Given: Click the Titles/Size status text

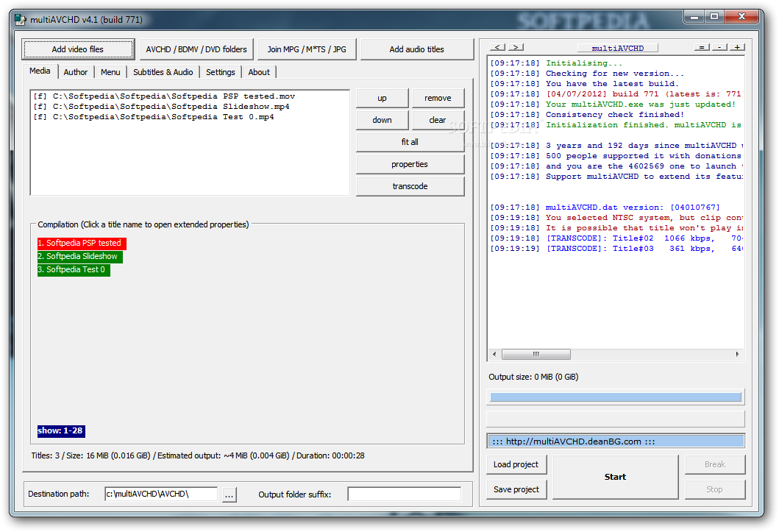Looking at the screenshot, I should click(198, 455).
